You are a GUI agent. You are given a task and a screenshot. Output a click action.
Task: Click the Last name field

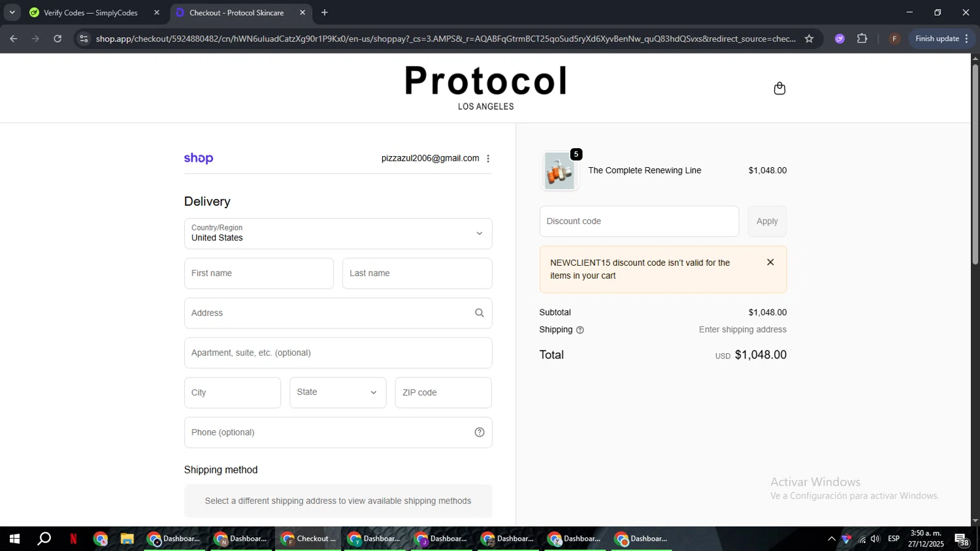(x=417, y=274)
